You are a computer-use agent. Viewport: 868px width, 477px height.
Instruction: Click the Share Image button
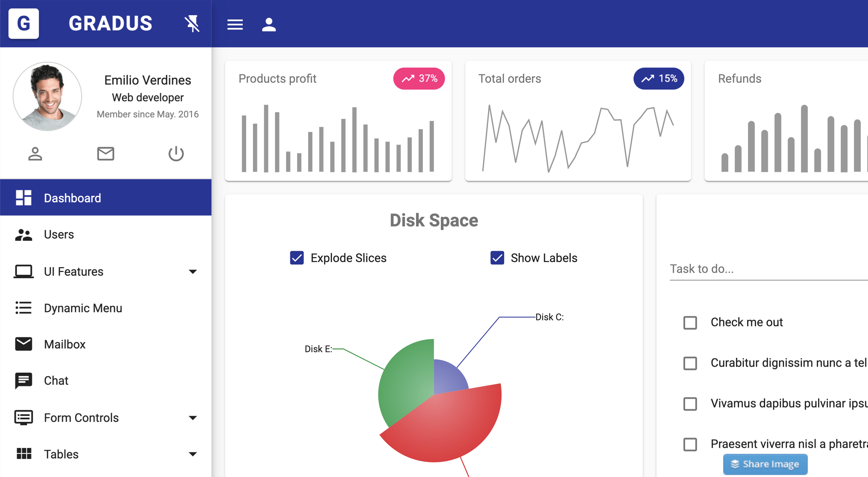click(x=765, y=464)
